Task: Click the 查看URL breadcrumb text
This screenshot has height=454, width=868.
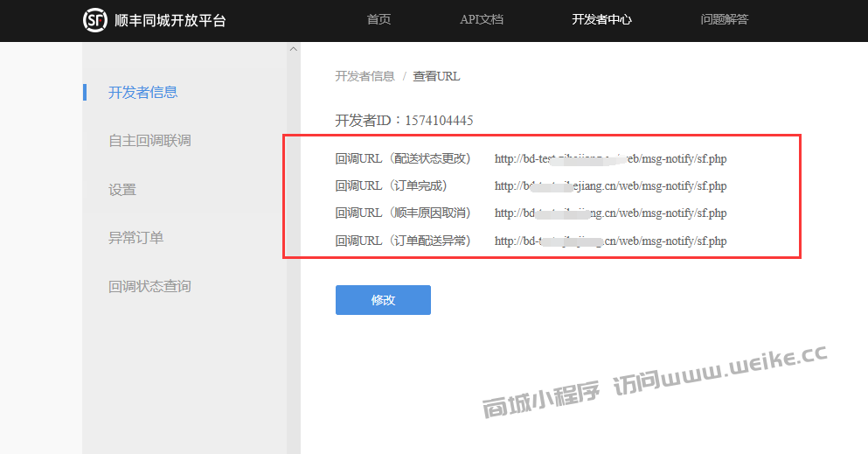Action: [x=436, y=76]
